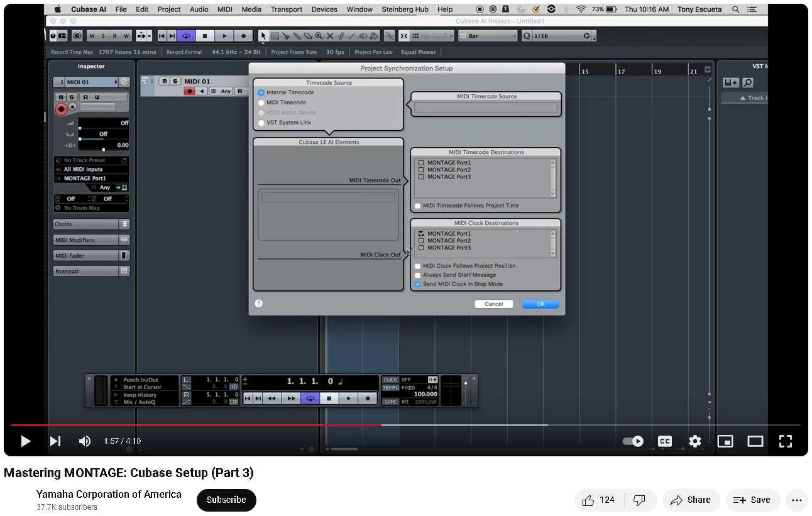
Task: Uncheck MONTAGE Port1 under MIDI Clock Destinations
Action: pyautogui.click(x=421, y=234)
